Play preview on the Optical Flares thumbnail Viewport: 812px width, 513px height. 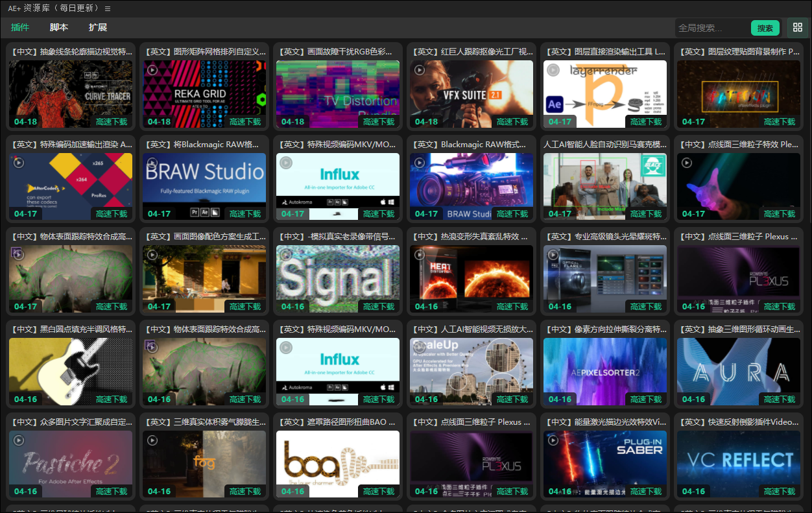[x=553, y=255]
